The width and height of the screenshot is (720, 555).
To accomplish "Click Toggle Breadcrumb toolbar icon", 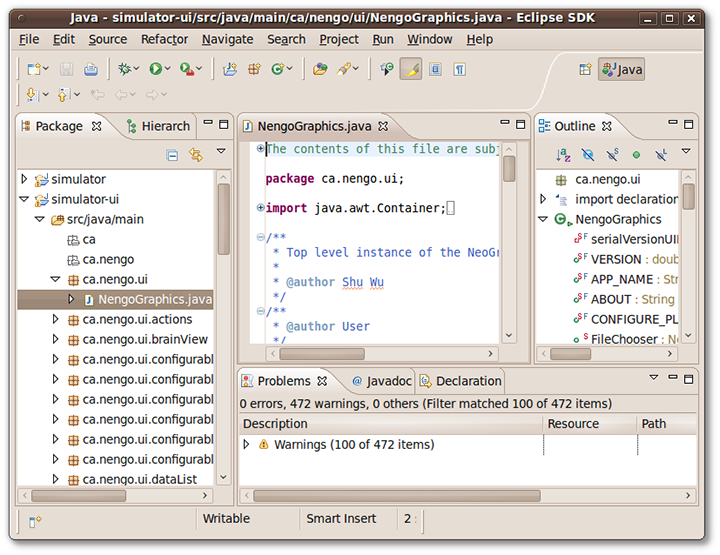I will (387, 69).
